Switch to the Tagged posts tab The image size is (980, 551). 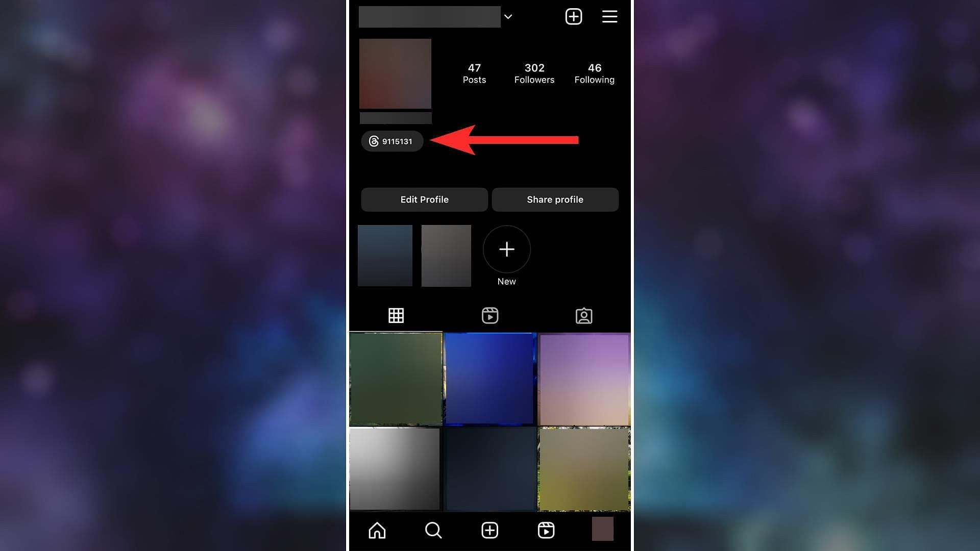coord(583,315)
